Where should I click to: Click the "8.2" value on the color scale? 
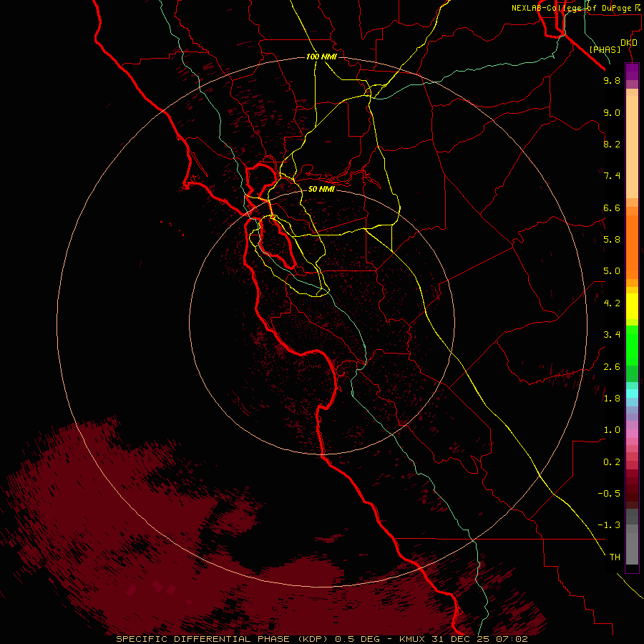[x=612, y=144]
